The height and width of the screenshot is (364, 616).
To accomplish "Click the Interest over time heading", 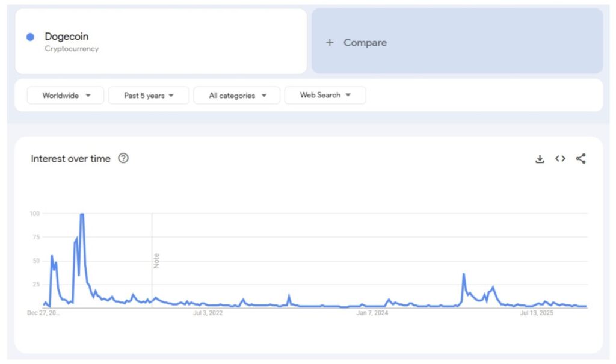I will 71,159.
